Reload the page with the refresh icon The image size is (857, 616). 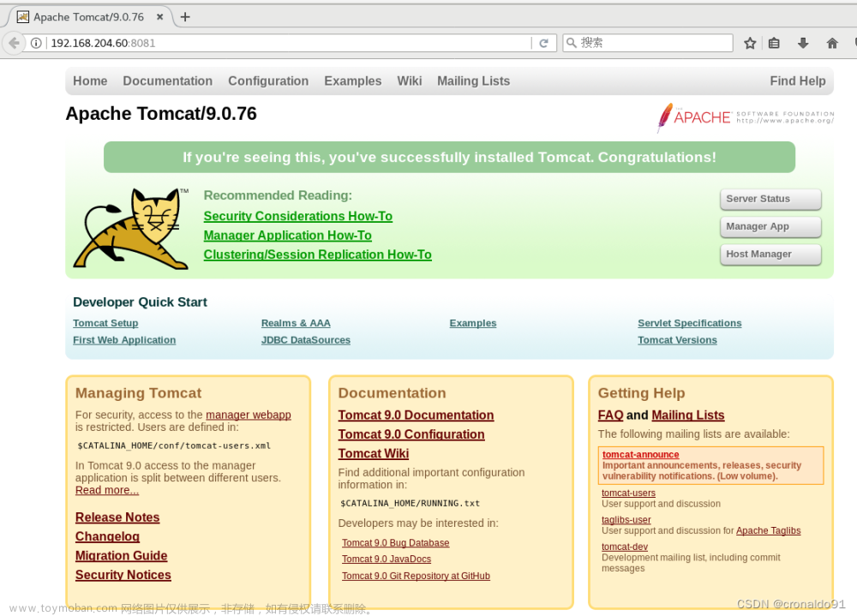coord(544,43)
